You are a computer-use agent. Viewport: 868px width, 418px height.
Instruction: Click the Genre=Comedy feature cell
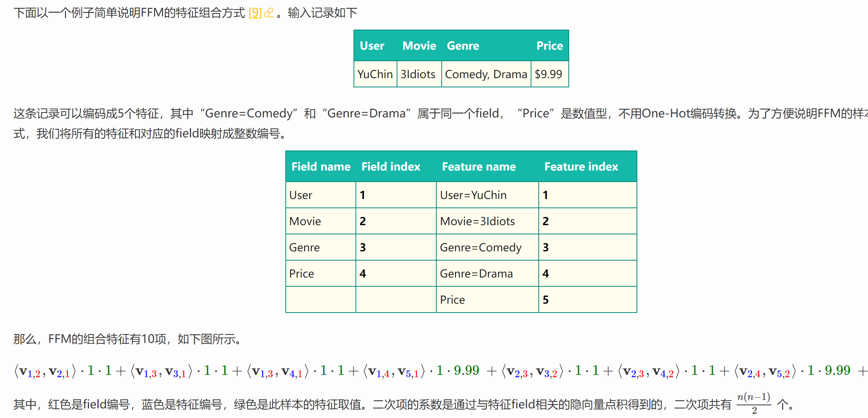pyautogui.click(x=488, y=247)
